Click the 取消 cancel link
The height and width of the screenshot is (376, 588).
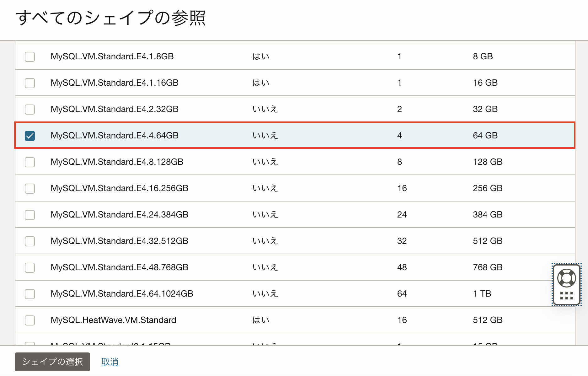pos(110,362)
